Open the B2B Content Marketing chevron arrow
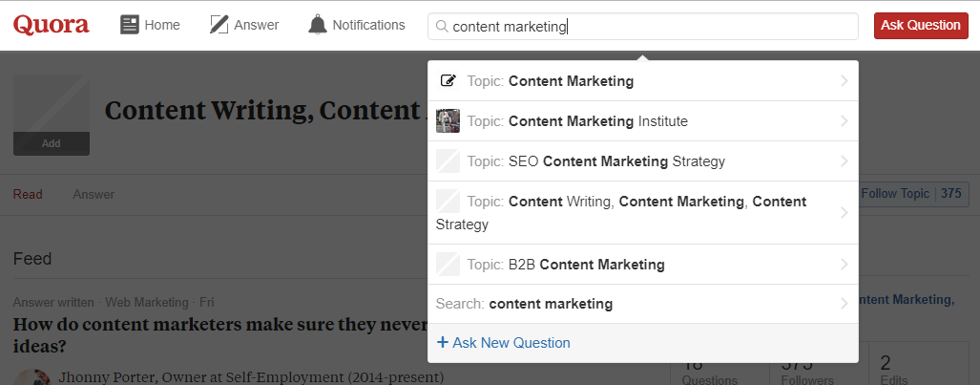Image resolution: width=980 pixels, height=385 pixels. tap(844, 265)
